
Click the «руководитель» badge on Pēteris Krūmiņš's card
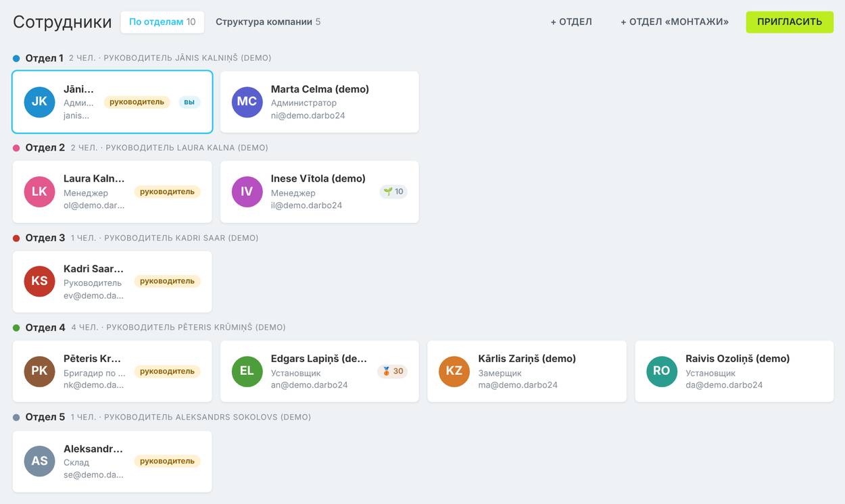point(168,372)
